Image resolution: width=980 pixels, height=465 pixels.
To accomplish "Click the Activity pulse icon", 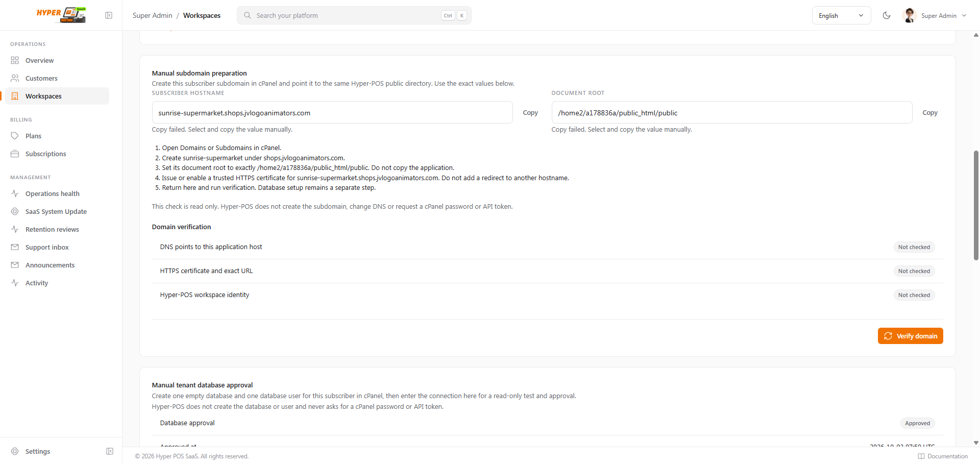I will [x=15, y=283].
